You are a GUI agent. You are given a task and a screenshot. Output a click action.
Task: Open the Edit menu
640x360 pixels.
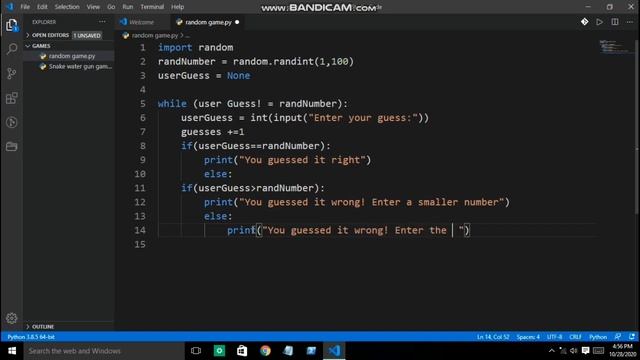point(42,7)
